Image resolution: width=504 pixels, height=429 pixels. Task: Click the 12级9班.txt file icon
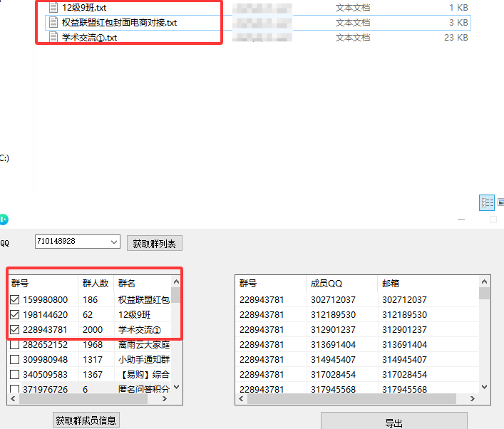[x=54, y=7]
